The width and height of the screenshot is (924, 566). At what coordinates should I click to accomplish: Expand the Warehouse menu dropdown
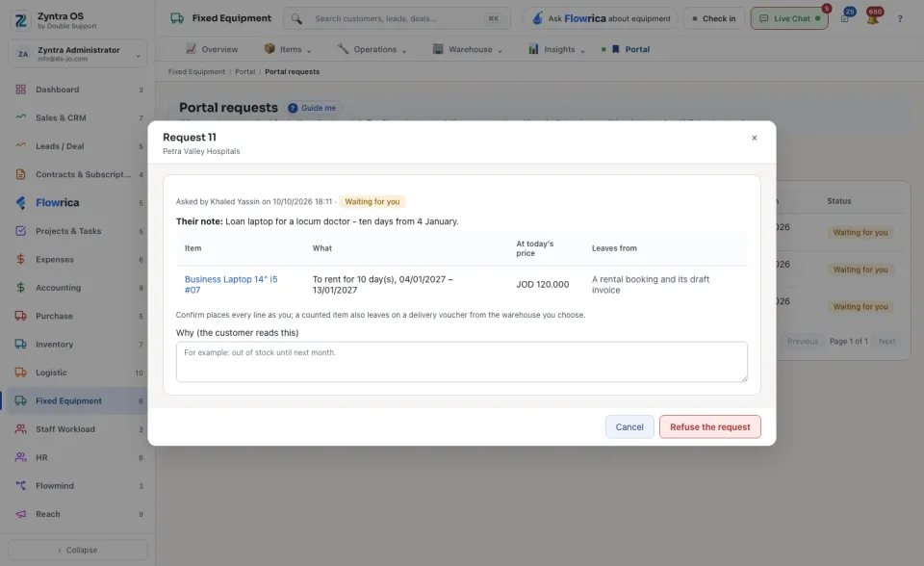click(500, 51)
